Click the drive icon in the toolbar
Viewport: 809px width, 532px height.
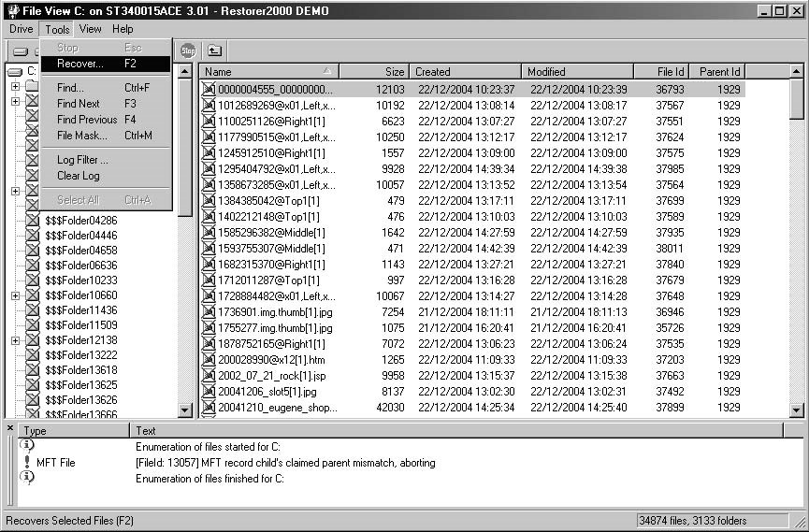(20, 51)
